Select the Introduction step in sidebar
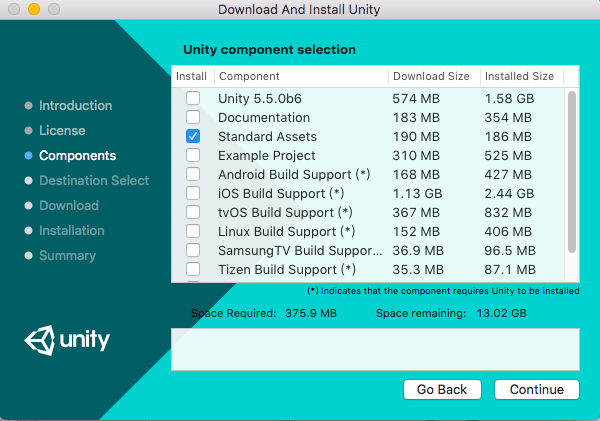The height and width of the screenshot is (421, 600). pyautogui.click(x=75, y=106)
